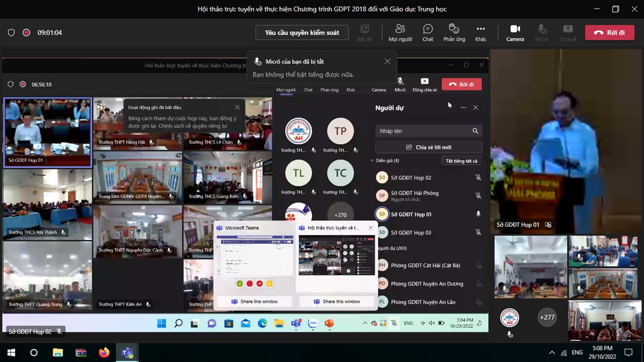Viewport: 644px width, 362px height.
Task: Click the shield security icon beside timer
Action: pyautogui.click(x=11, y=32)
